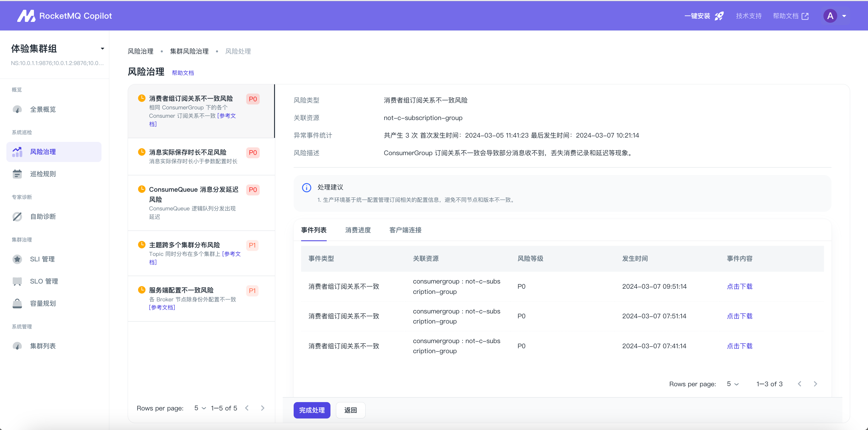Image resolution: width=868 pixels, height=430 pixels.
Task: Open 巡检规则 menu item
Action: click(x=54, y=174)
